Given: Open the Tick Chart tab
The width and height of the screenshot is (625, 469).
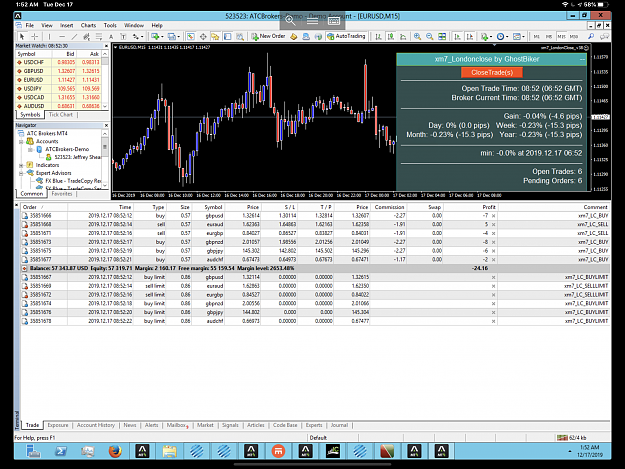Looking at the screenshot, I should (61, 115).
